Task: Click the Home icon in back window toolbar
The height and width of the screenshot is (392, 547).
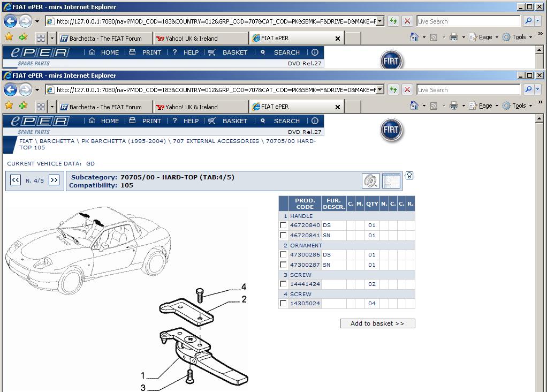Action: coord(414,37)
